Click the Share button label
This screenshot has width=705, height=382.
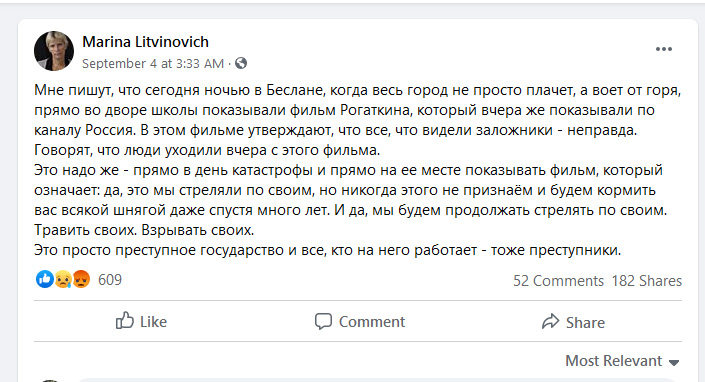[585, 323]
